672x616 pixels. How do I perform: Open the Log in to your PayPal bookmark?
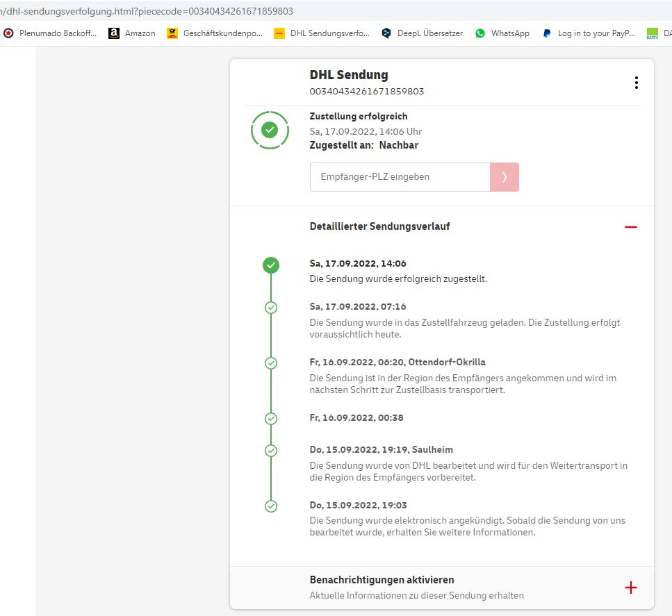click(589, 33)
